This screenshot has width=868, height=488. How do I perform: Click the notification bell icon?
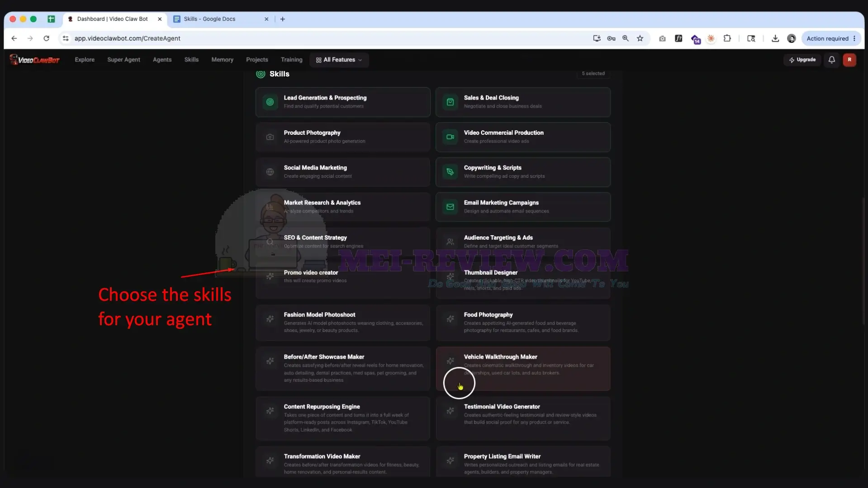(831, 60)
